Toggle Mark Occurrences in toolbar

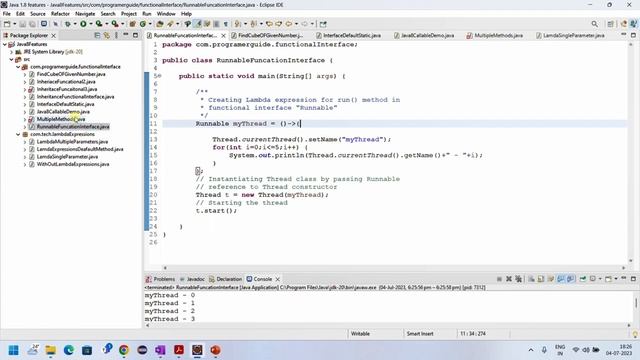pyautogui.click(x=197, y=24)
